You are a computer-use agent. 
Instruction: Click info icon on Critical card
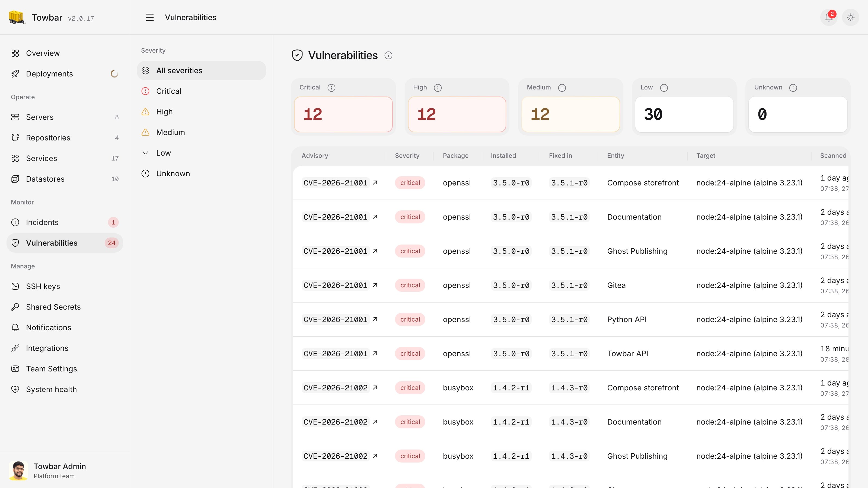click(x=331, y=88)
